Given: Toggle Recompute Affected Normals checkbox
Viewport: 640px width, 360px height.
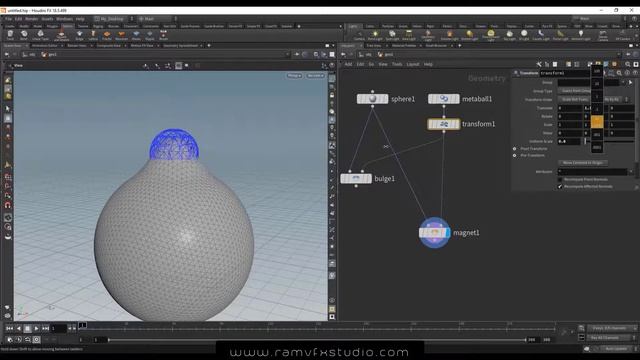Looking at the screenshot, I should pos(560,187).
